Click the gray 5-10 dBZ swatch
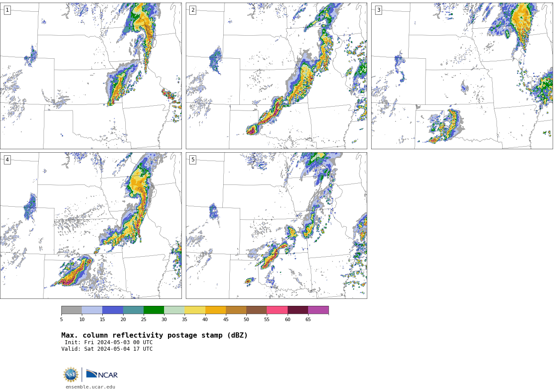This screenshot has height=392, width=557. click(x=71, y=310)
